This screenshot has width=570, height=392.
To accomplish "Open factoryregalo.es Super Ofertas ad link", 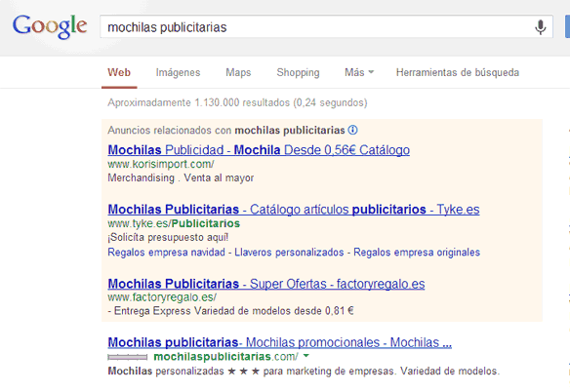I will click(266, 284).
